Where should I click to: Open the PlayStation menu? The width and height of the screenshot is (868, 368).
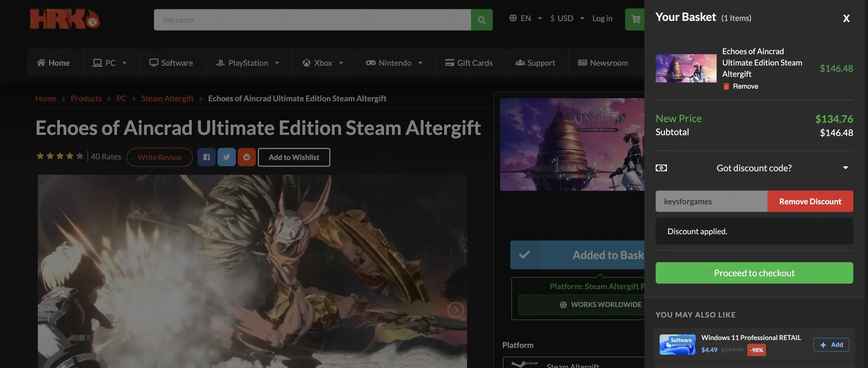coord(248,63)
